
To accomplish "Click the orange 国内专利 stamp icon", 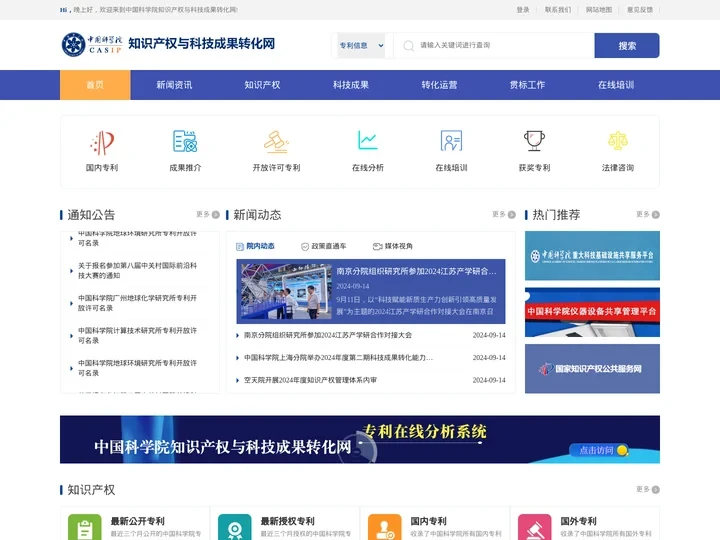I will (x=385, y=527).
